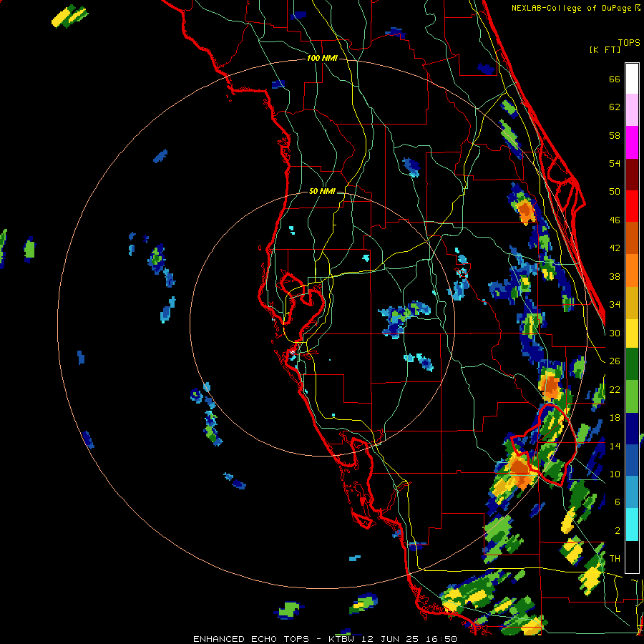Image resolution: width=644 pixels, height=644 pixels.
Task: Click the yellow-green echo in the top-left corner
Action: [x=70, y=16]
